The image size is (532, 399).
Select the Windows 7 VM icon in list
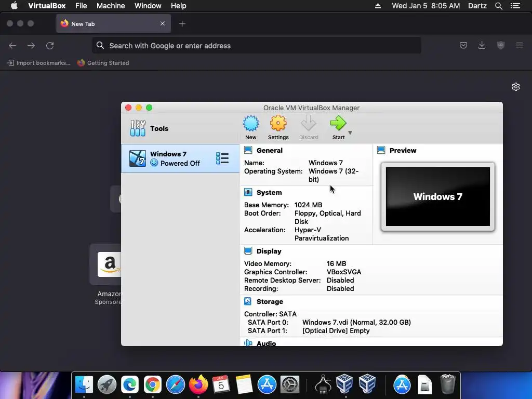(137, 158)
